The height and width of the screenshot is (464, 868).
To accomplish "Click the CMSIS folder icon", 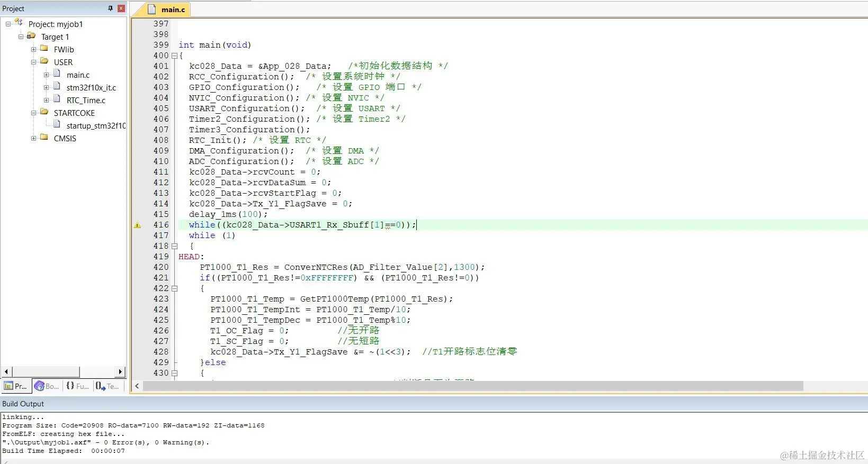I will tap(44, 138).
